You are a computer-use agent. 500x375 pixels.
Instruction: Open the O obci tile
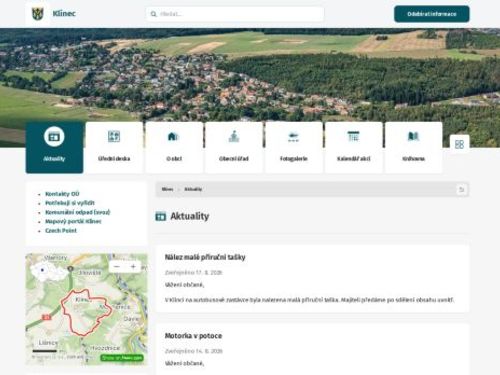[174, 147]
